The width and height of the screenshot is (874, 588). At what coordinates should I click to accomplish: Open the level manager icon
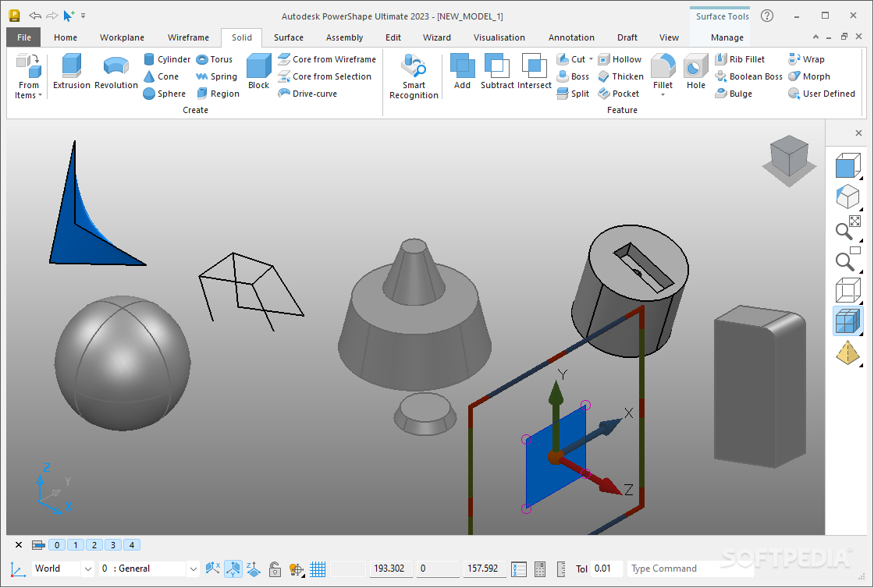point(38,545)
